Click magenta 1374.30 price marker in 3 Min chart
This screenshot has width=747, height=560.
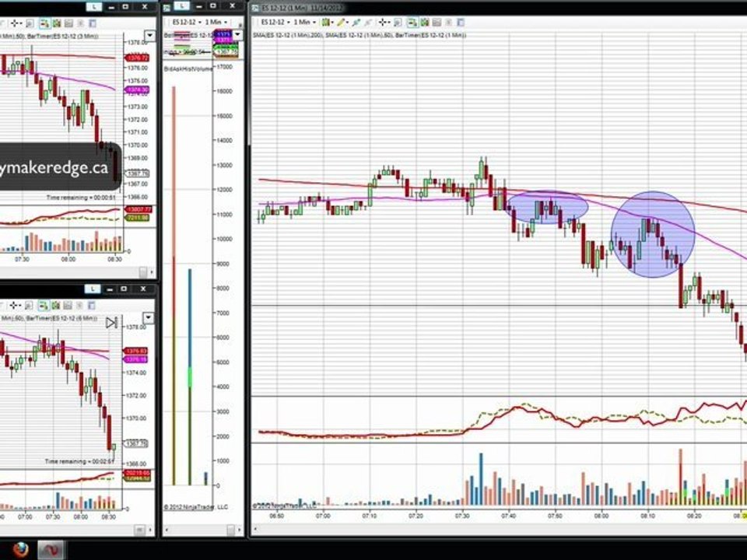pyautogui.click(x=137, y=89)
